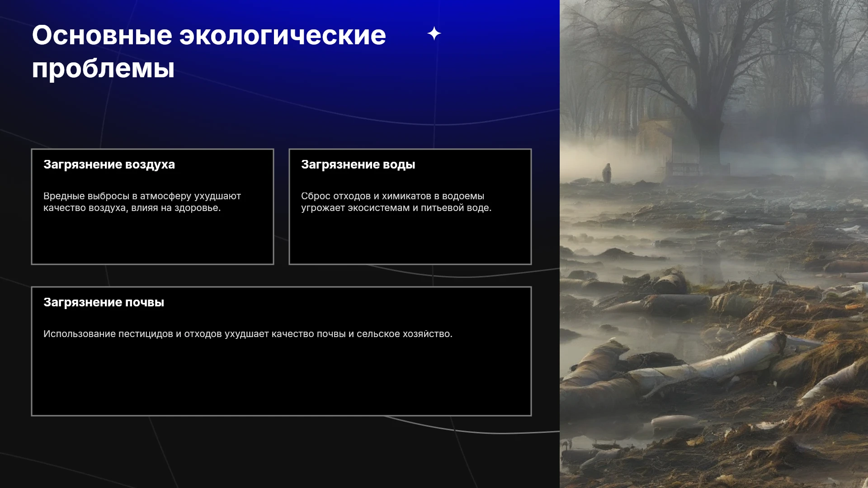Click the 'Загрязнение почвы' card heading

(x=104, y=302)
